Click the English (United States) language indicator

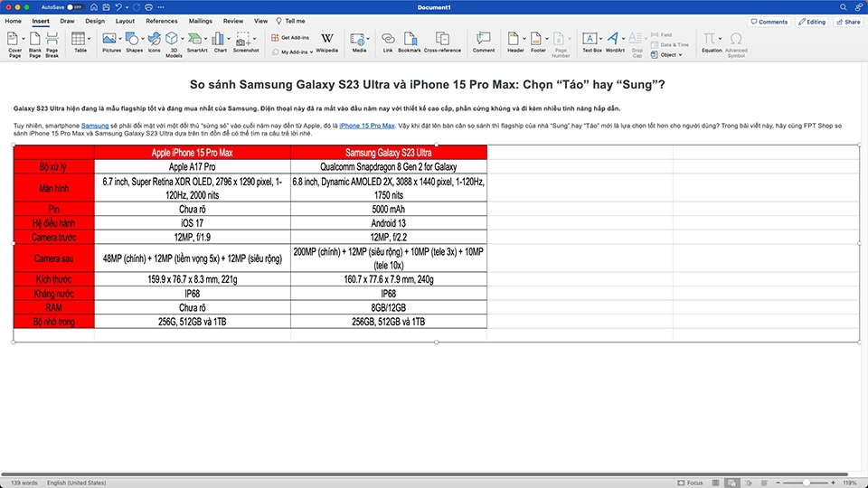(76, 483)
